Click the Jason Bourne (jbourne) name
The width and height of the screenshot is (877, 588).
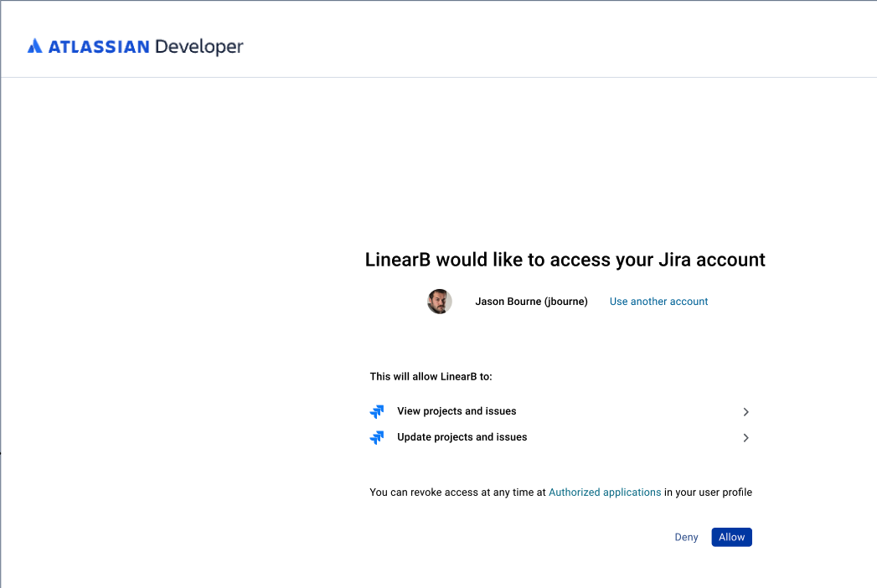tap(531, 302)
